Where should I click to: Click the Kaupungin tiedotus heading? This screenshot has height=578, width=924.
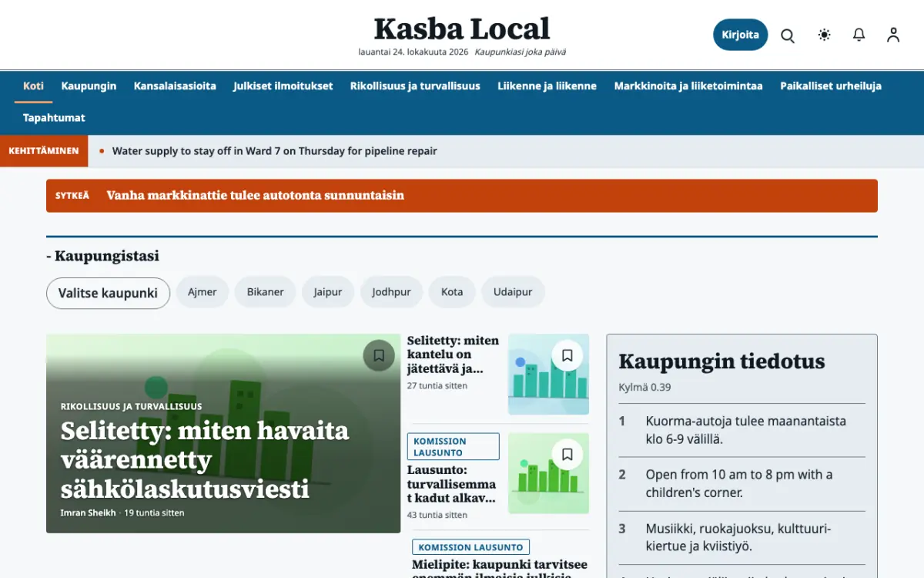coord(721,361)
